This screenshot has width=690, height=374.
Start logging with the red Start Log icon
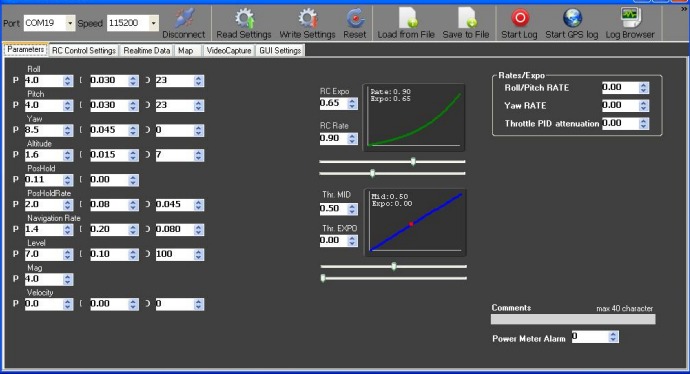[519, 18]
